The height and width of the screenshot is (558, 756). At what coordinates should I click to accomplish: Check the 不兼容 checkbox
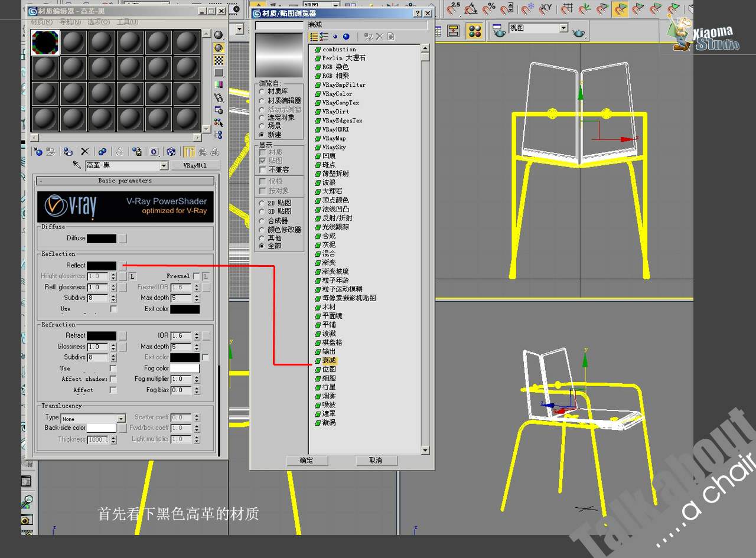pos(263,169)
